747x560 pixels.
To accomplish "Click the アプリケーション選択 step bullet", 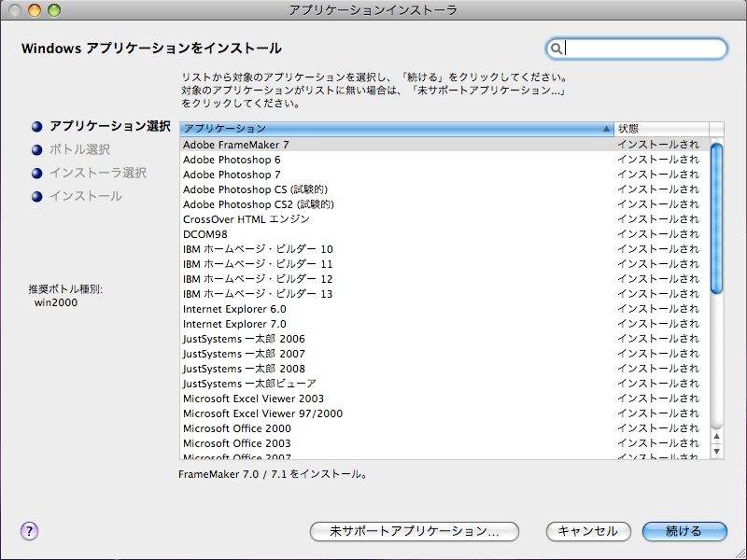I will [37, 126].
